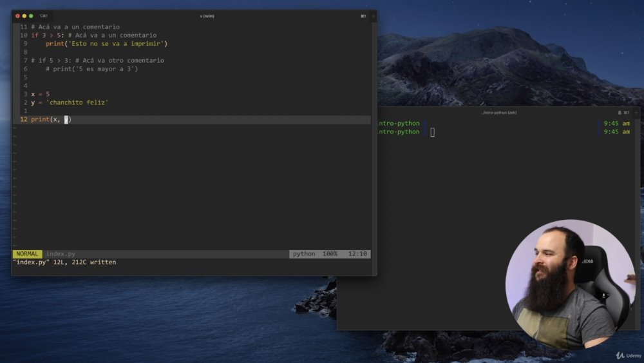The width and height of the screenshot is (644, 363).
Task: Click line number 12 in the nvim gutter
Action: click(x=24, y=120)
